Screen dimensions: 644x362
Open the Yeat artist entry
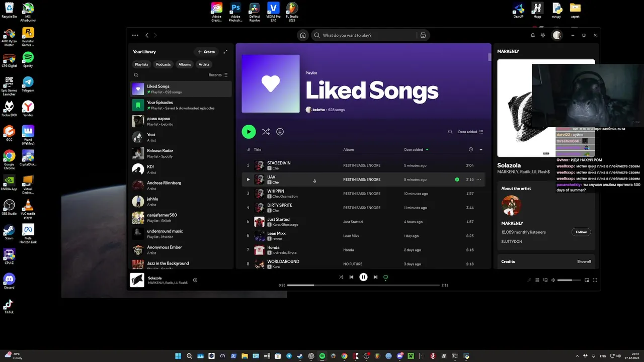click(181, 137)
